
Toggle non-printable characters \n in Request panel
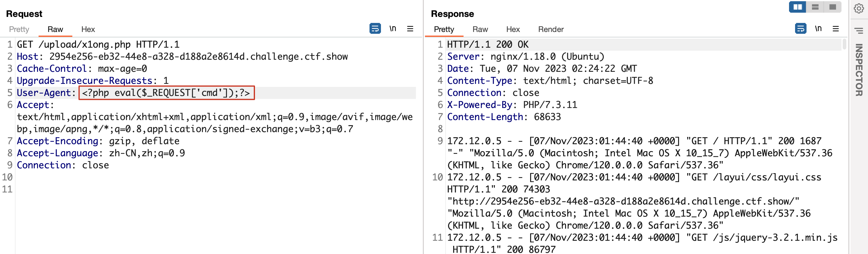point(392,29)
